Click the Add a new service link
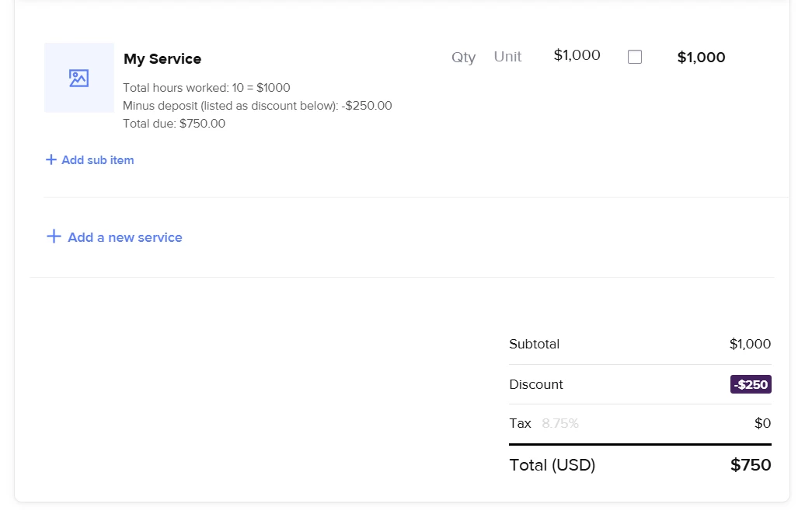 tap(124, 237)
